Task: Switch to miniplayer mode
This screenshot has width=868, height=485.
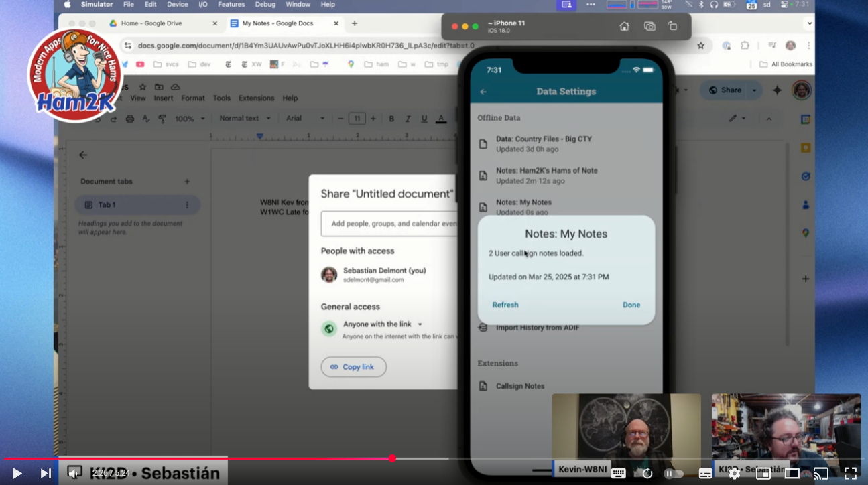Action: [x=763, y=474]
